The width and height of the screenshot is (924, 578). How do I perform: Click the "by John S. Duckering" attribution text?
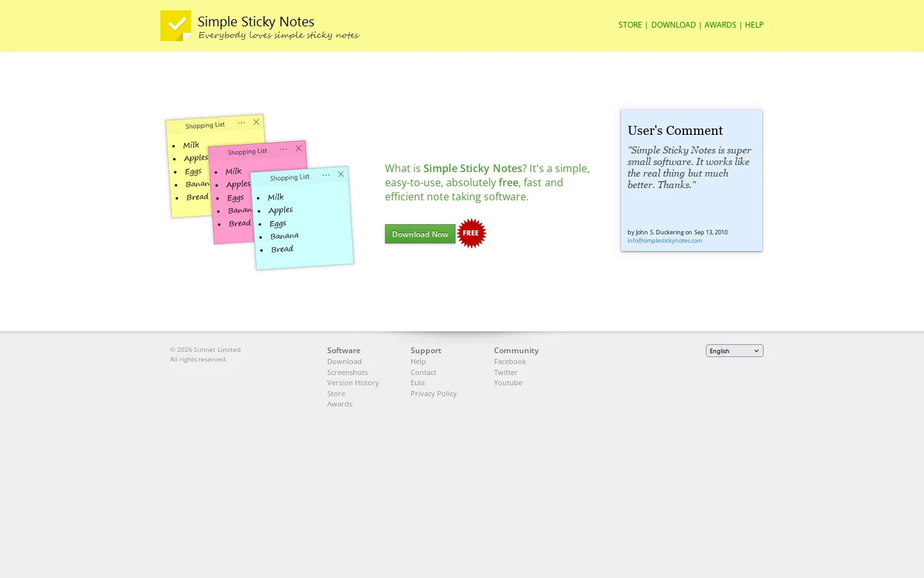[655, 232]
